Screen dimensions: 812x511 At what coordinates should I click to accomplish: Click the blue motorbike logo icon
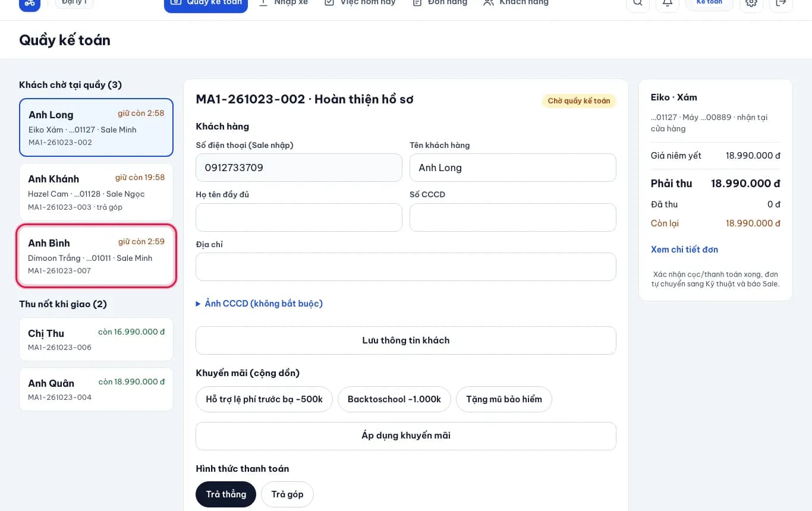(30, 3)
